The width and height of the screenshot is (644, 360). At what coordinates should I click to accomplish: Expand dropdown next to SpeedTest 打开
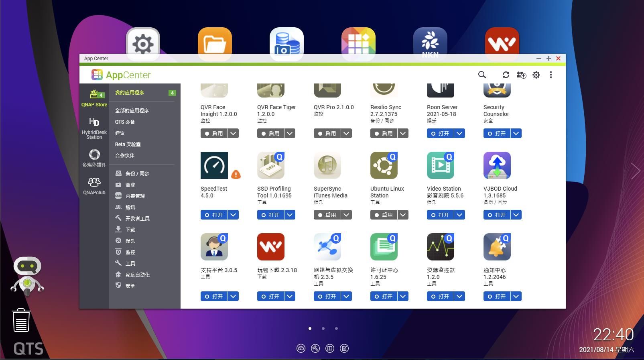click(x=233, y=215)
